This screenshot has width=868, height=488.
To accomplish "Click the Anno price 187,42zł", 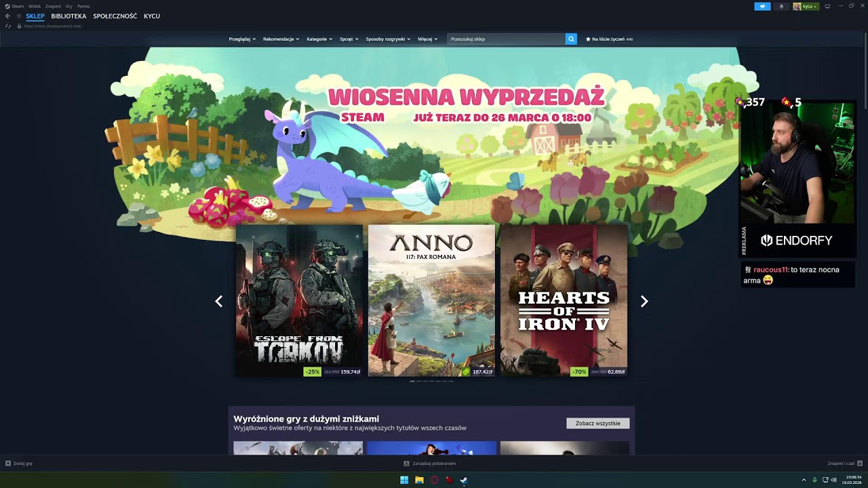I will pos(482,372).
